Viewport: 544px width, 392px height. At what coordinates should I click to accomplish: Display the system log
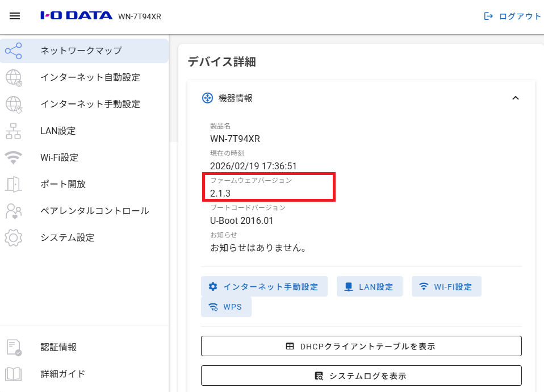click(x=362, y=375)
